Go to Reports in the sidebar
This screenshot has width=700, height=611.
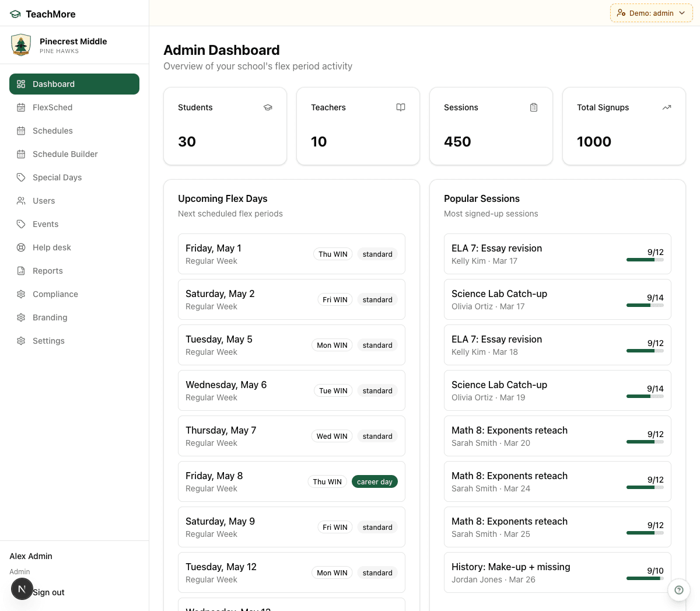74,271
